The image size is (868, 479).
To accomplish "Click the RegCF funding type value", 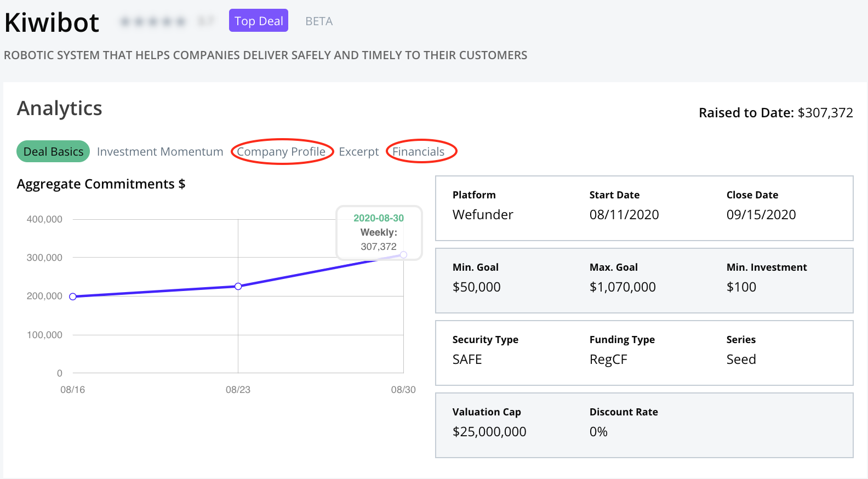I will [x=608, y=360].
